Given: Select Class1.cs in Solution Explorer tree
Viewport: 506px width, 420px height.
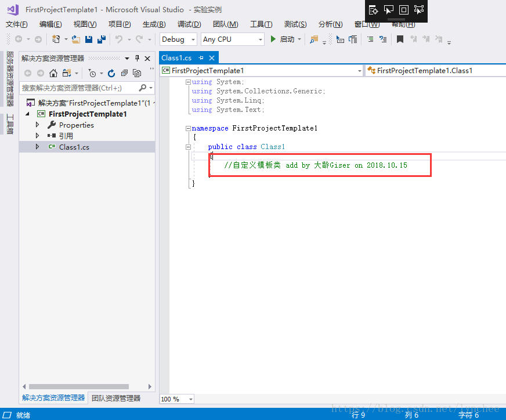Looking at the screenshot, I should (x=74, y=147).
